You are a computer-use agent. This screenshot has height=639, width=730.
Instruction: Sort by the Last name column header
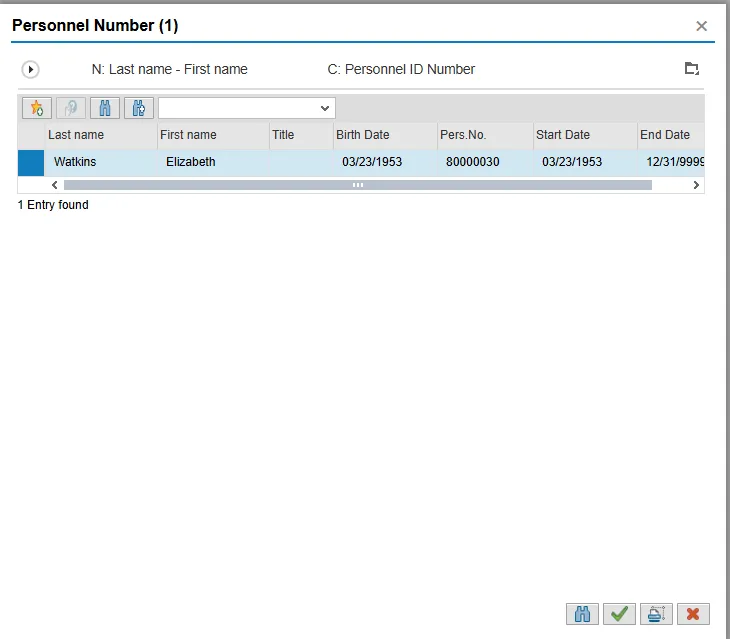click(x=76, y=135)
